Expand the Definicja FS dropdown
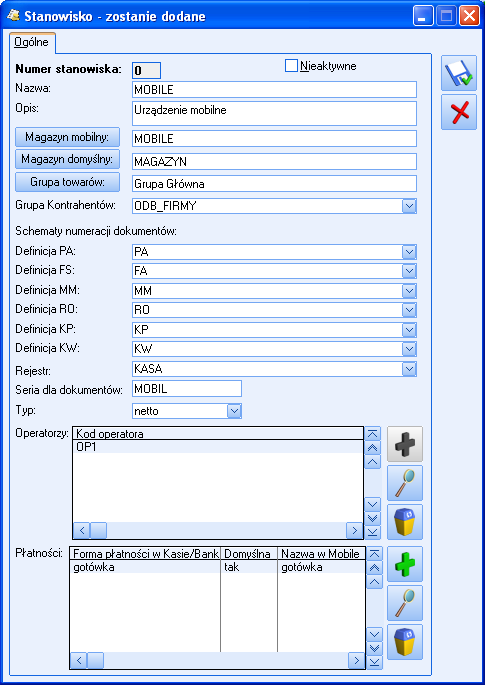The height and width of the screenshot is (685, 485). pyautogui.click(x=409, y=271)
